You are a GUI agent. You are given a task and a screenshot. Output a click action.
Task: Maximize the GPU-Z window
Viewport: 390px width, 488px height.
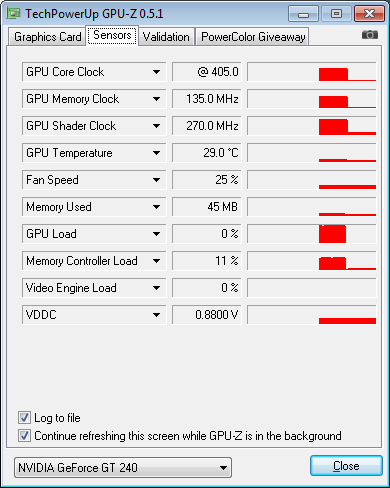pos(336,14)
